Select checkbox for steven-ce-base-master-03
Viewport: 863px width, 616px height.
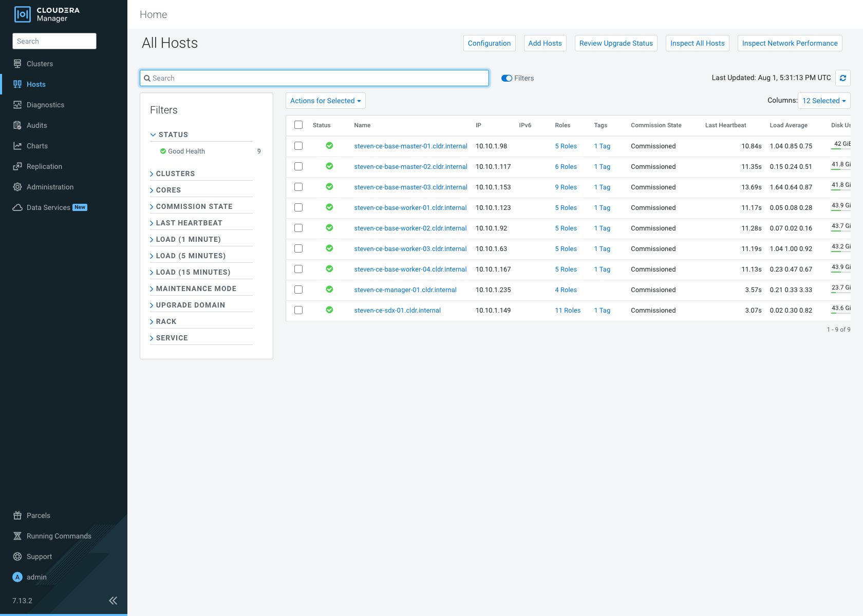298,187
